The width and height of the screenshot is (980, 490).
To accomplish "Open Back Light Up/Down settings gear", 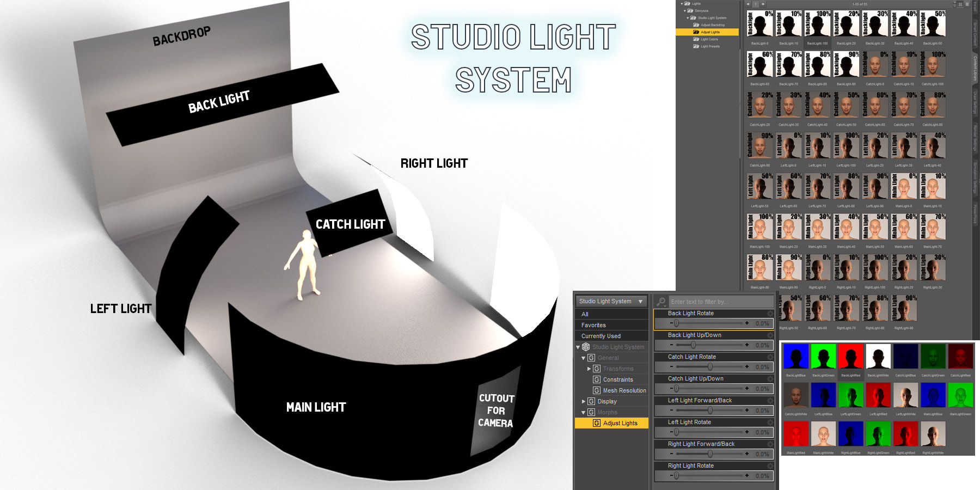I will click(x=770, y=335).
